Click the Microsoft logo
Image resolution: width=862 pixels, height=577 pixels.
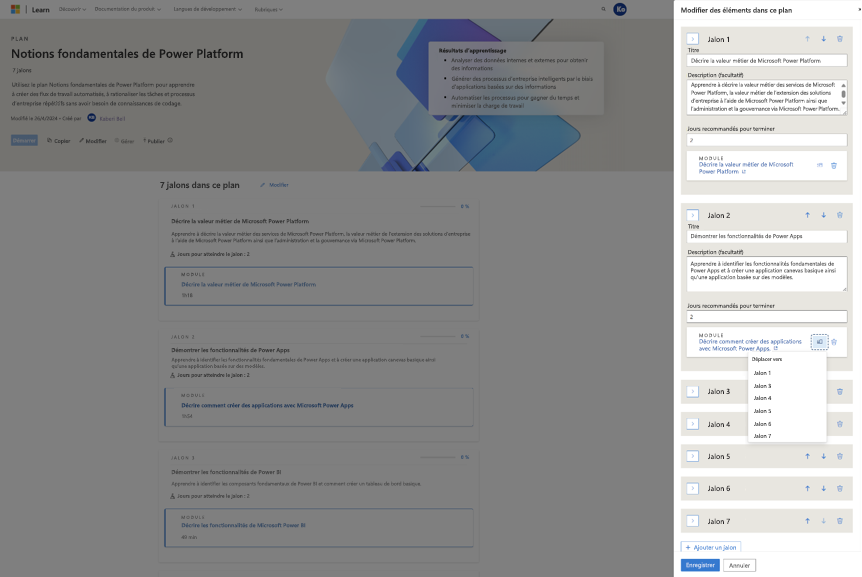[15, 9]
